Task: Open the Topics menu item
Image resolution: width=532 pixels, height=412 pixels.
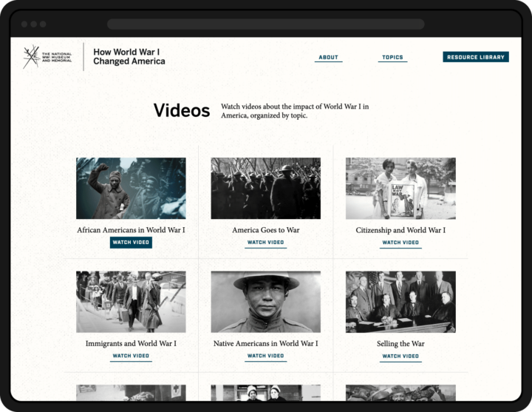Action: click(392, 57)
